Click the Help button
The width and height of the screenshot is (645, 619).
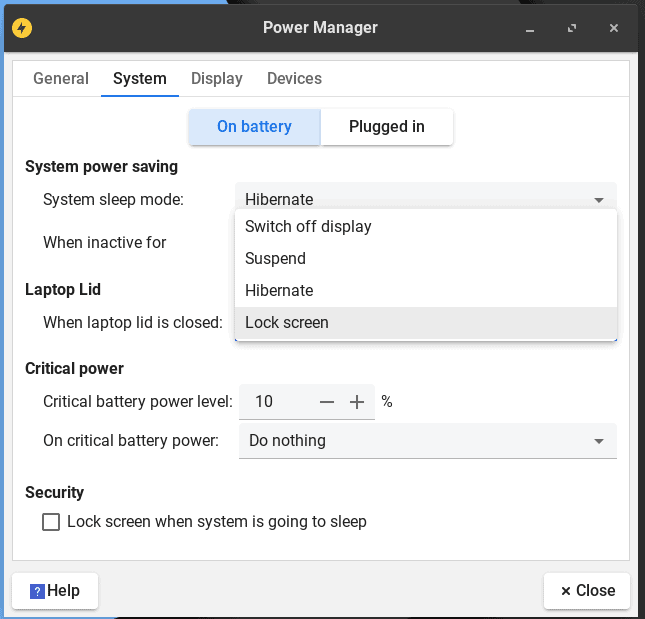55,590
